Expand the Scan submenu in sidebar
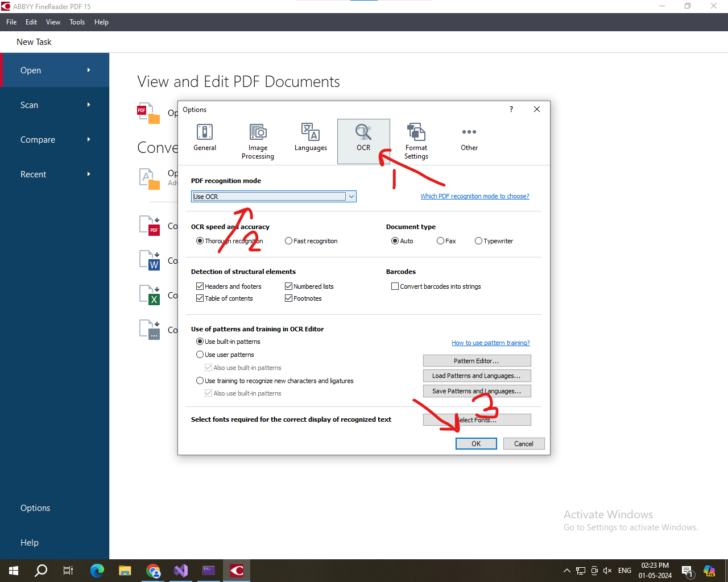This screenshot has width=728, height=582. pyautogui.click(x=55, y=105)
